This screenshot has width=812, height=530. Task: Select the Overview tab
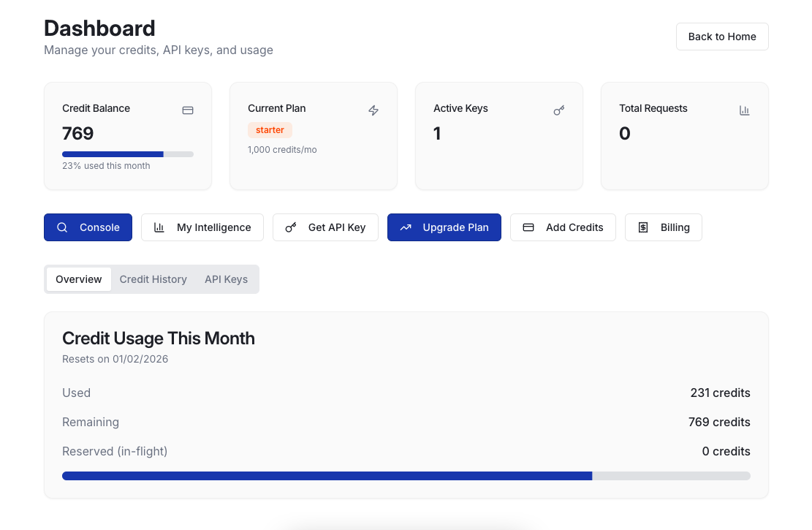[x=78, y=279]
